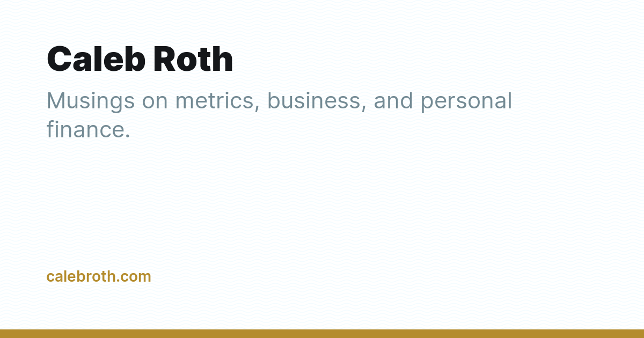The height and width of the screenshot is (338, 644).
Task: Click the word "metrics" in subtitle
Action: pos(218,101)
